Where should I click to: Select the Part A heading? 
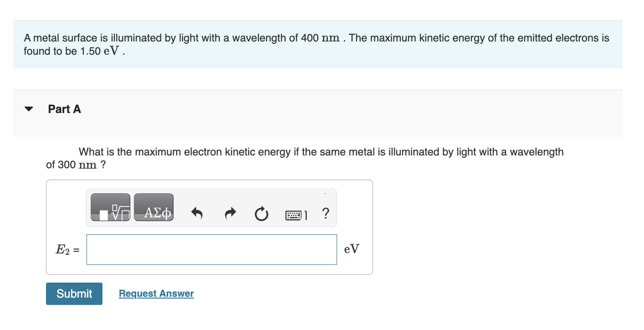(x=64, y=109)
